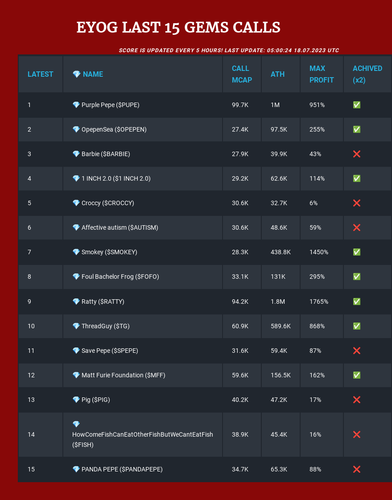Click the diamond icon beside 1 INCH 2.0
Screen dimensions: 392x500
[x=76, y=178]
